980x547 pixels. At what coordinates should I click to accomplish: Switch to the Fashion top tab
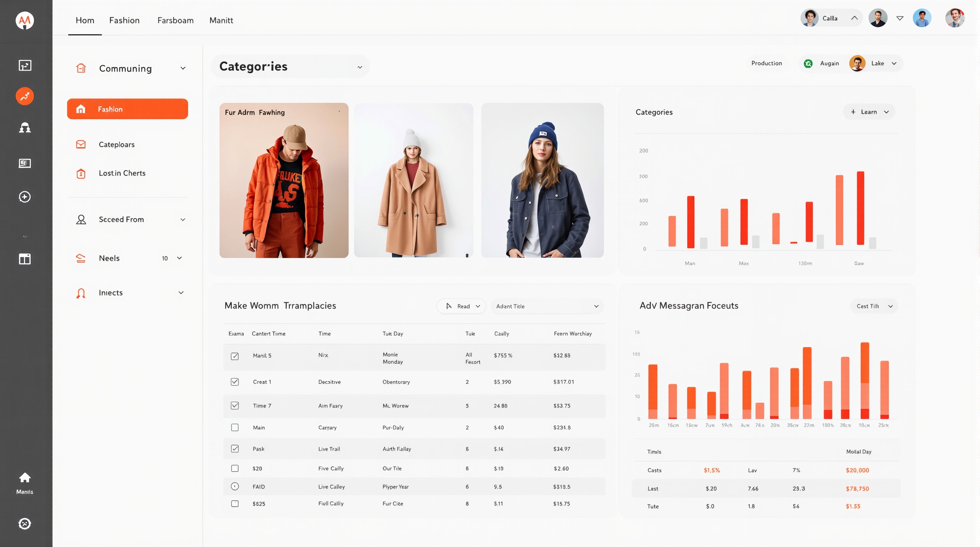(x=124, y=20)
